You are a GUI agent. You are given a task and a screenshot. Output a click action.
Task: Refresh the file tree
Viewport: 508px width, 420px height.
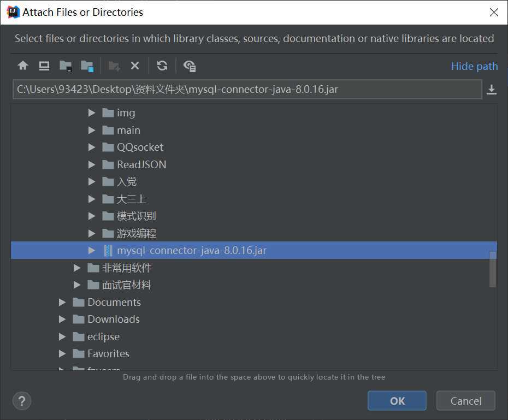(162, 66)
